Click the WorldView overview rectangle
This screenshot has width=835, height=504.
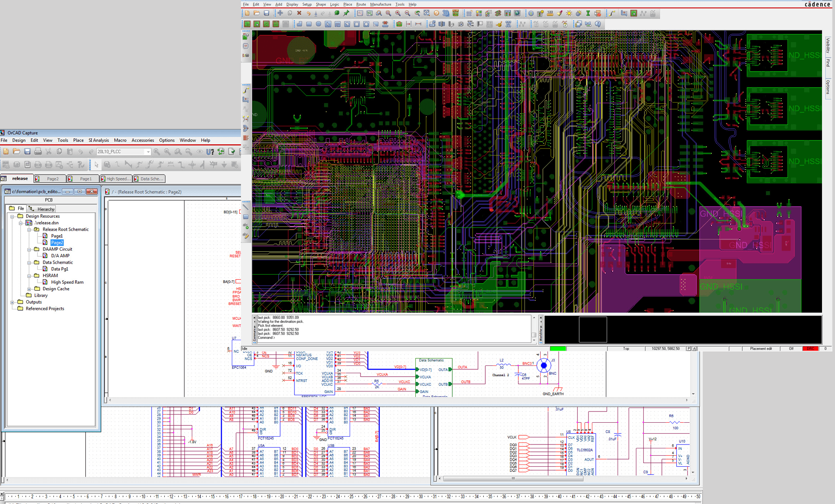593,329
